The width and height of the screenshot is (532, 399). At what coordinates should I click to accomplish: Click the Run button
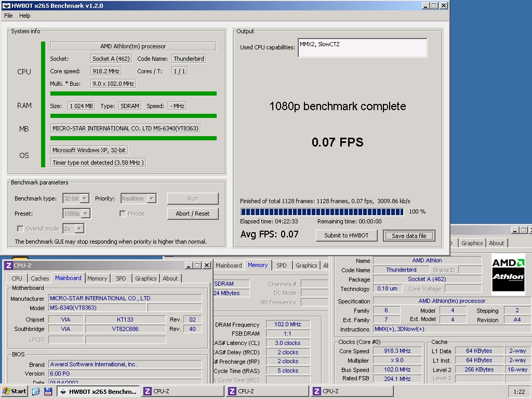coord(193,198)
